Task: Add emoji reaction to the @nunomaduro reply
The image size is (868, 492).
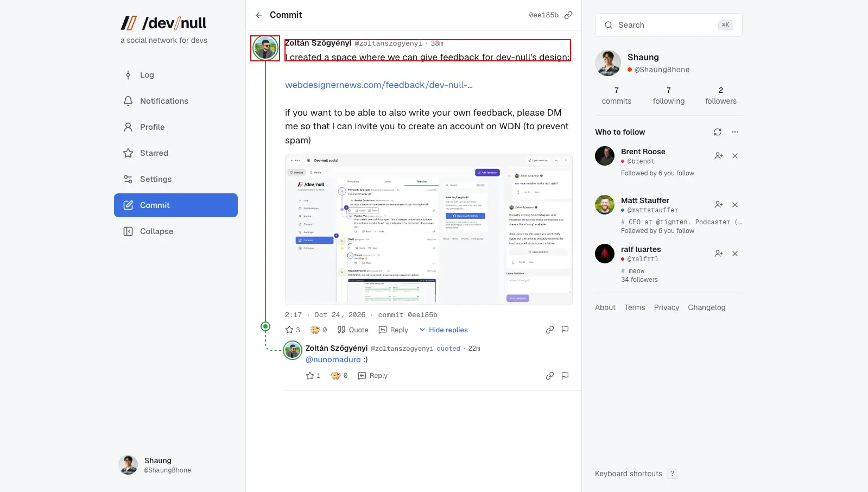Action: click(339, 376)
